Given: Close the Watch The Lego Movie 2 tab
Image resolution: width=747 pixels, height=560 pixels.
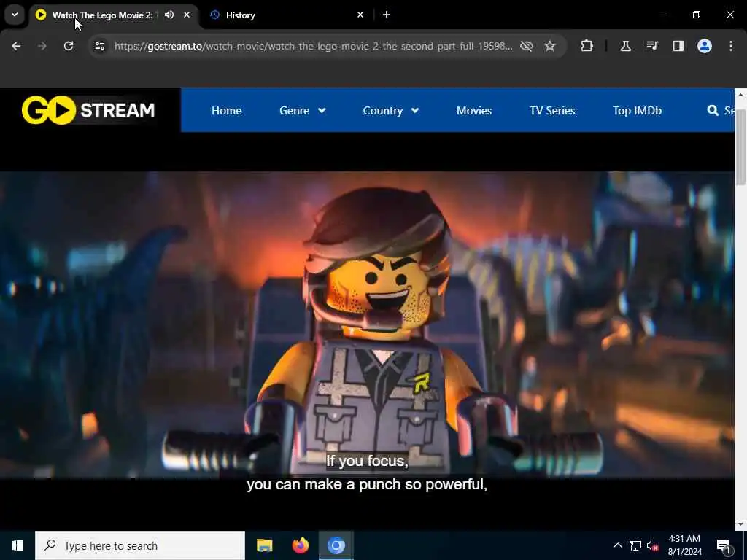Looking at the screenshot, I should tap(187, 15).
